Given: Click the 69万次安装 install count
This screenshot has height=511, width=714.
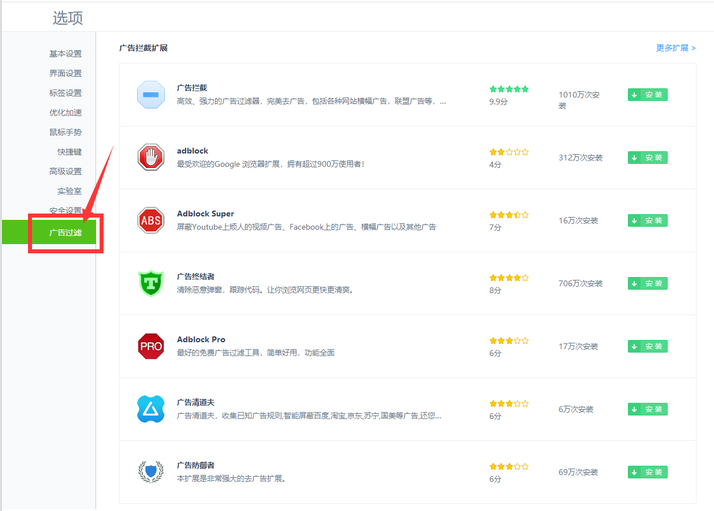Looking at the screenshot, I should [578, 472].
